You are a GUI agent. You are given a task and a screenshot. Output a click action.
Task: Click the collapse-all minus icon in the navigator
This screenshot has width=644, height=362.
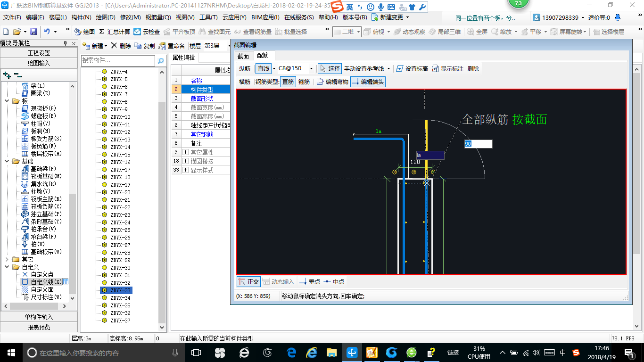[x=17, y=74]
